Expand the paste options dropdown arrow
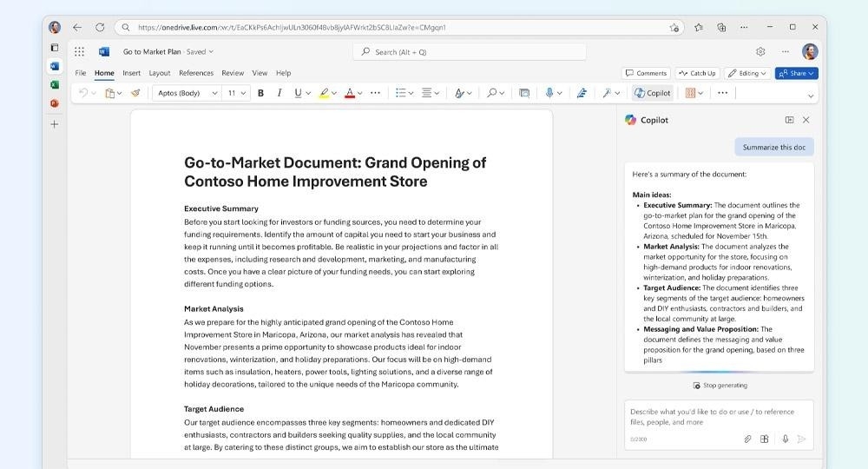The width and height of the screenshot is (868, 469). (x=119, y=93)
